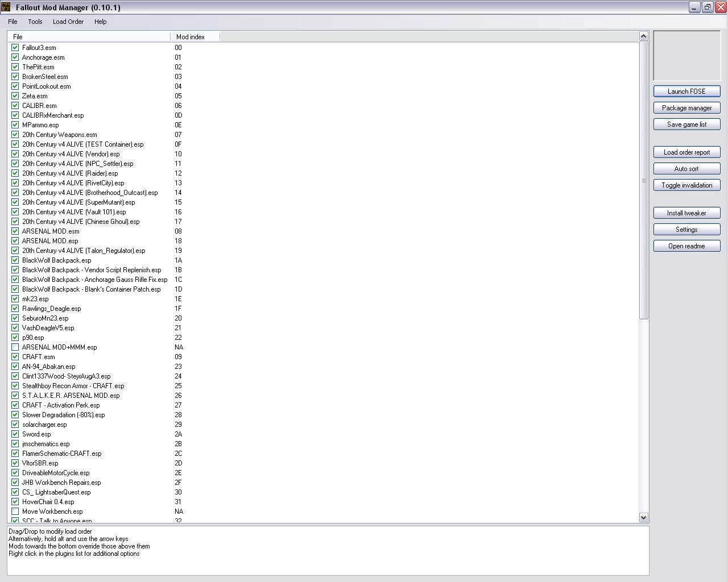Sort by the File column header
This screenshot has width=728, height=582.
pyautogui.click(x=89, y=36)
